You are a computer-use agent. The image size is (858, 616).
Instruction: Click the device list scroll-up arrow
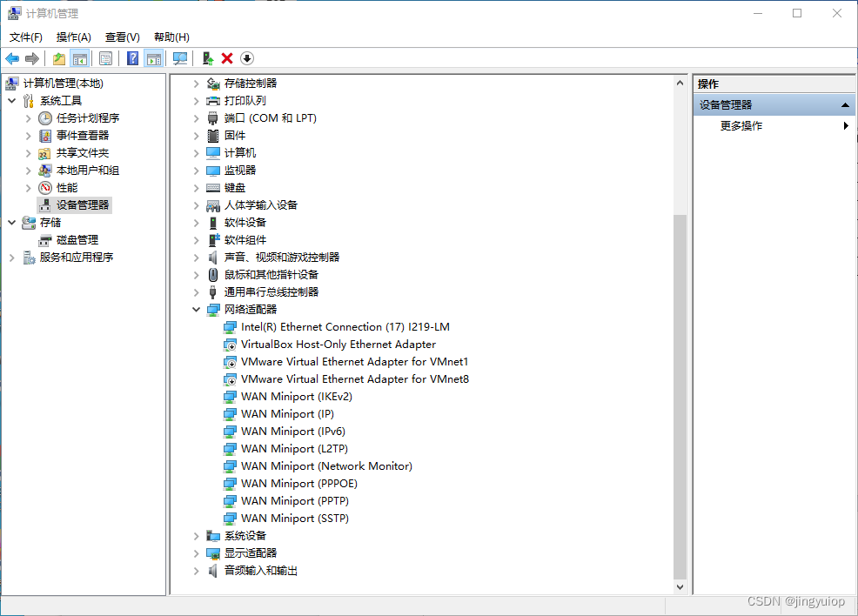point(680,84)
